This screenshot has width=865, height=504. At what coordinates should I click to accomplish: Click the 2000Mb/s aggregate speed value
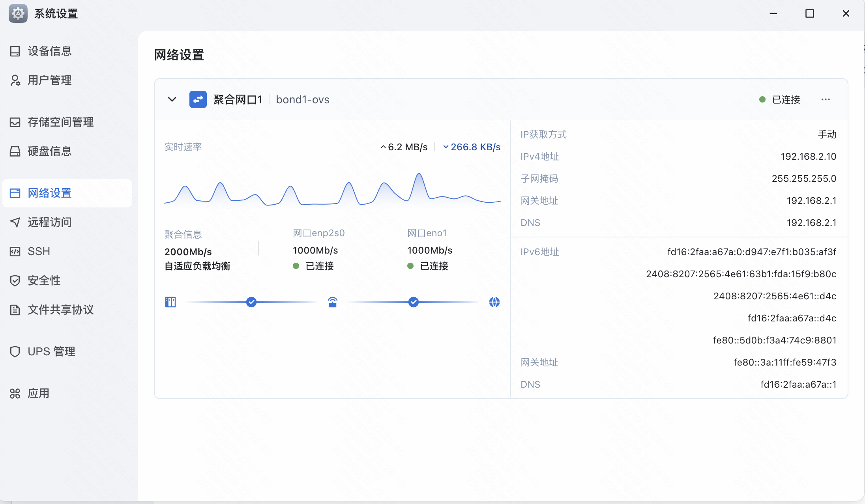[x=188, y=252]
